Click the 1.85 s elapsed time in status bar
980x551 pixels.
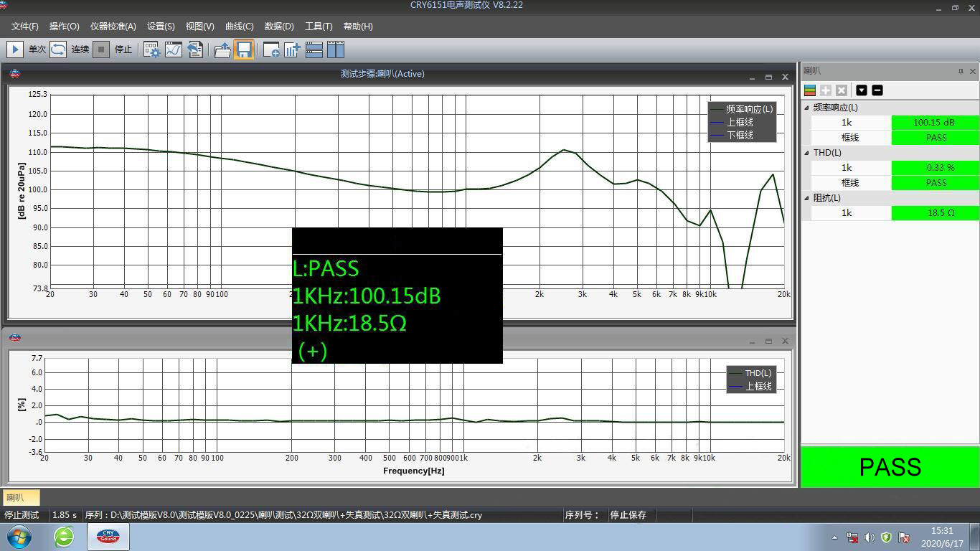pos(65,515)
